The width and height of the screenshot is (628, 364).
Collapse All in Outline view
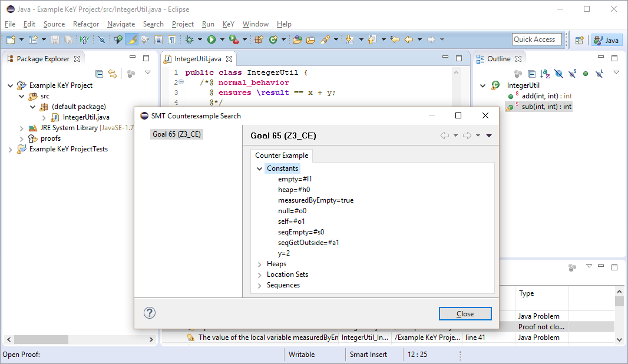click(531, 74)
